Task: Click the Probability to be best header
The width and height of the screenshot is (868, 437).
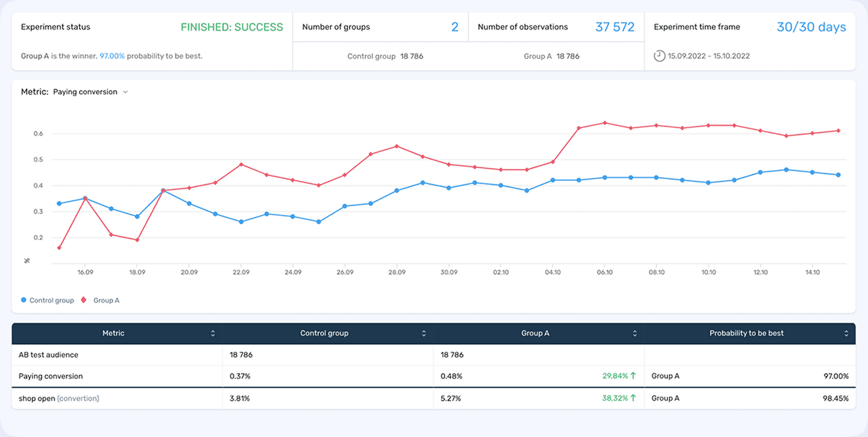Action: click(x=747, y=333)
